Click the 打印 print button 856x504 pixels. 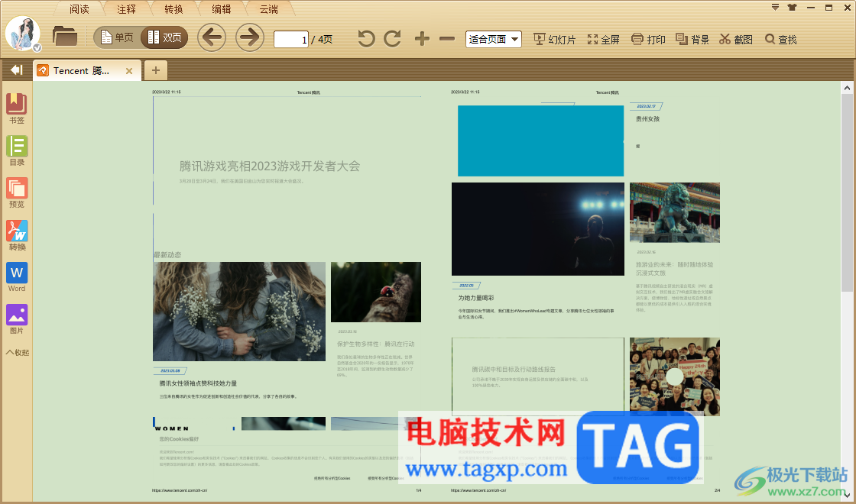click(649, 39)
